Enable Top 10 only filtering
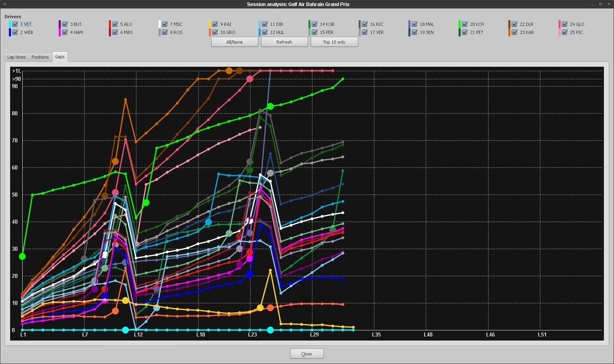This screenshot has width=614, height=364. pos(334,42)
